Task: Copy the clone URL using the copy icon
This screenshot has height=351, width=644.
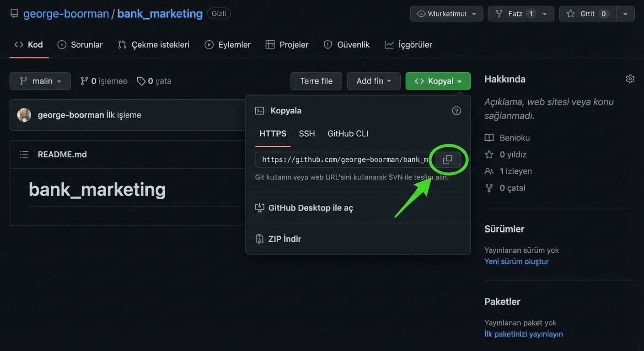Action: [447, 160]
